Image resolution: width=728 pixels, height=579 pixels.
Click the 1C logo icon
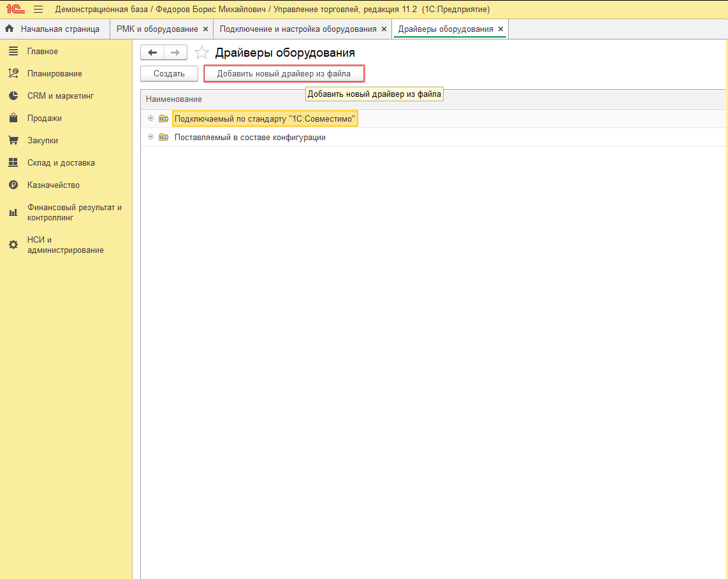coord(15,10)
